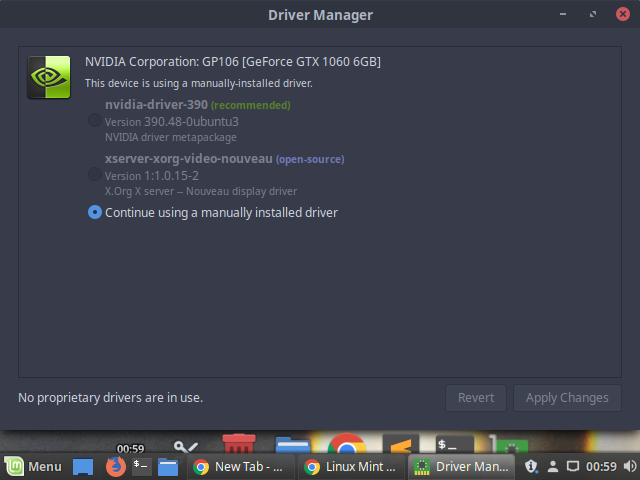This screenshot has width=640, height=480.
Task: Click the manually-installed driver status line
Action: click(199, 83)
